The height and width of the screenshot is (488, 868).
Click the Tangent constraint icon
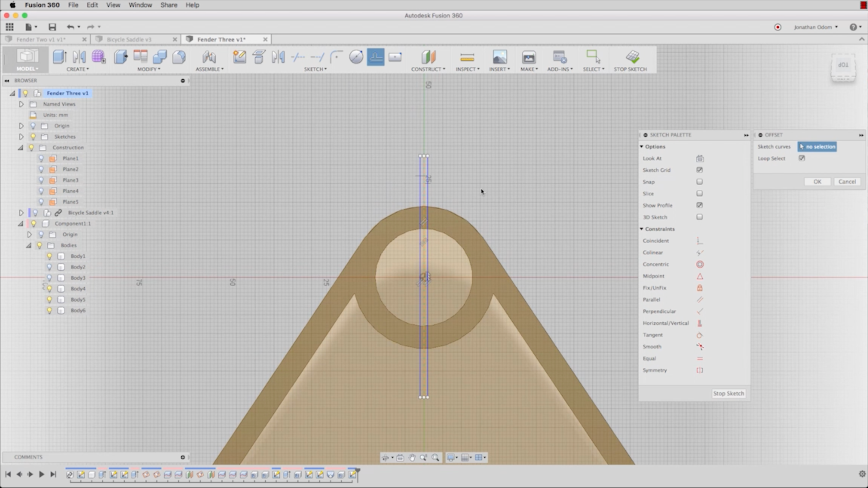700,335
